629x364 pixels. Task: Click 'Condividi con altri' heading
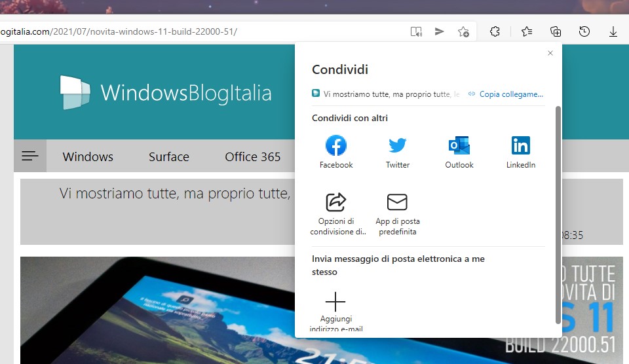coord(350,118)
